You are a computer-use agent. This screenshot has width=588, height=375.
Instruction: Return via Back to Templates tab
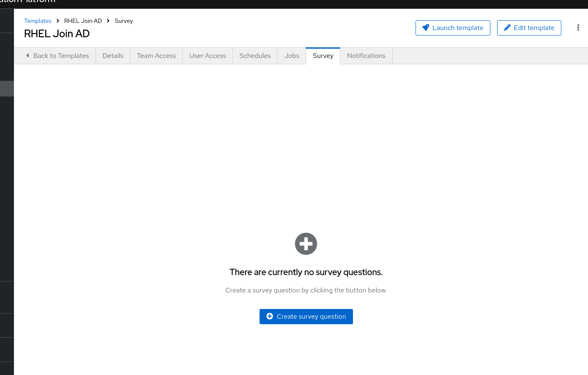click(57, 56)
